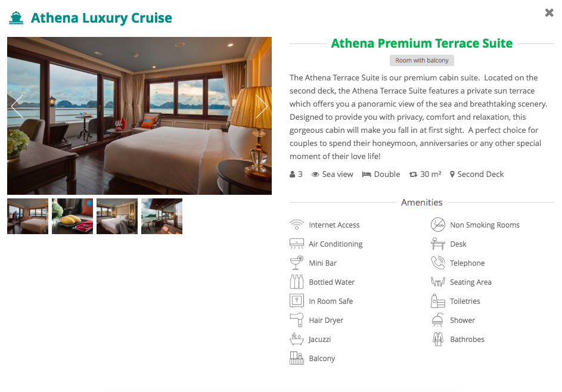The image size is (562, 392).
Task: Click the Air Conditioning icon
Action: (x=296, y=244)
